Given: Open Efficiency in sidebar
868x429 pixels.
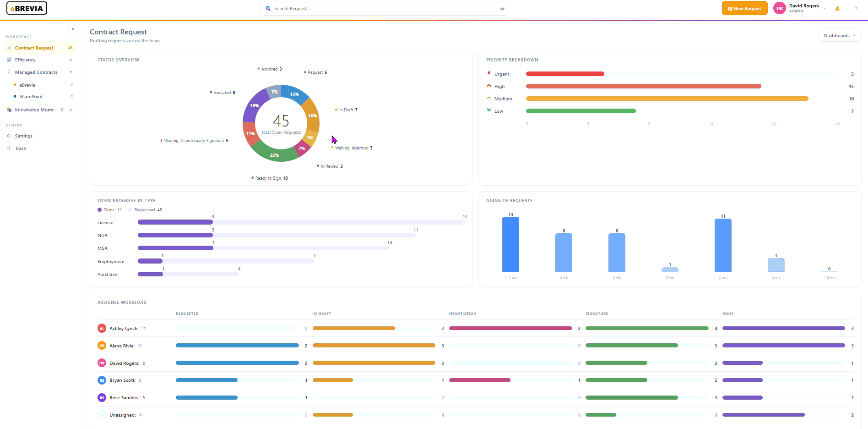Looking at the screenshot, I should pyautogui.click(x=39, y=60).
